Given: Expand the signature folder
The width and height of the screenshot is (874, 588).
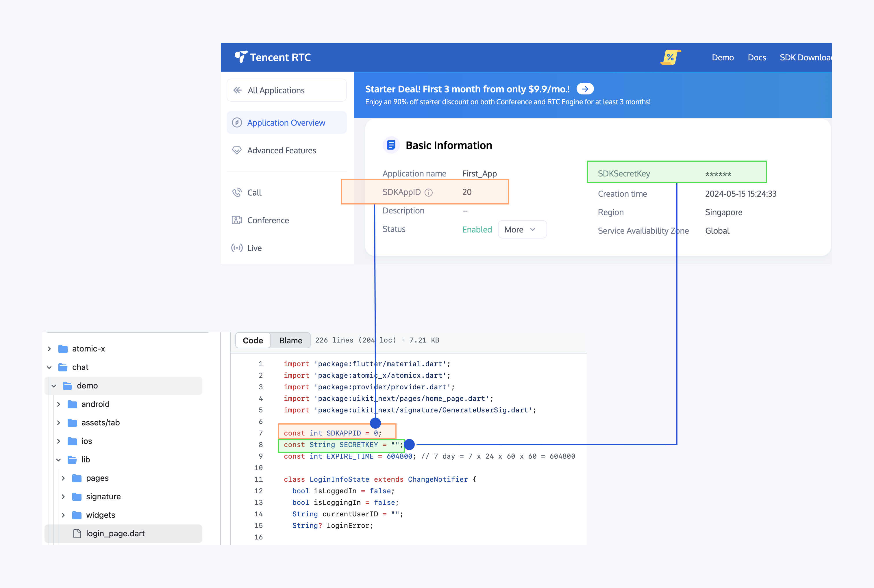Looking at the screenshot, I should pyautogui.click(x=63, y=496).
